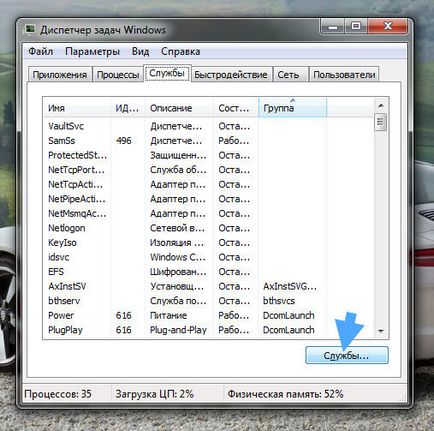This screenshot has width=434, height=431.
Task: Click the scrollbar up arrow
Action: (381, 106)
